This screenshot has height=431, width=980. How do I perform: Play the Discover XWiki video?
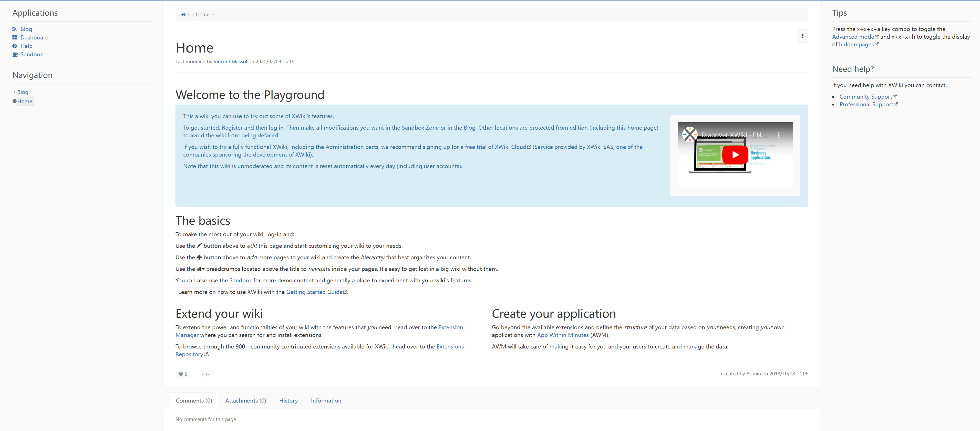pos(735,155)
